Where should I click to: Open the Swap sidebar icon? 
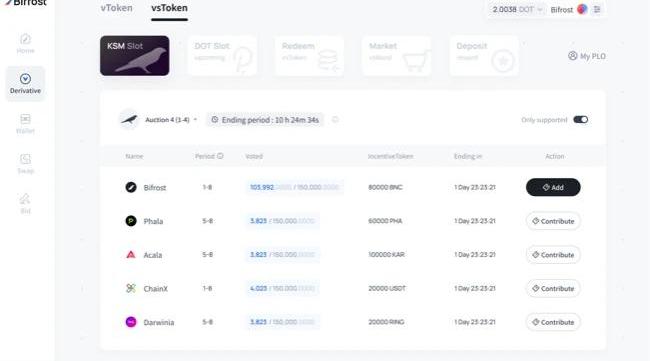point(25,164)
